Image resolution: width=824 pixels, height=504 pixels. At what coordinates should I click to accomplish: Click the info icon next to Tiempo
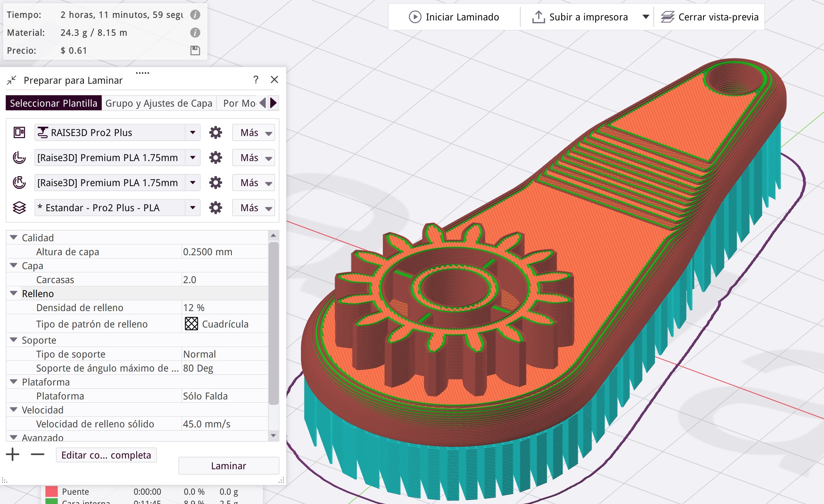tap(195, 15)
